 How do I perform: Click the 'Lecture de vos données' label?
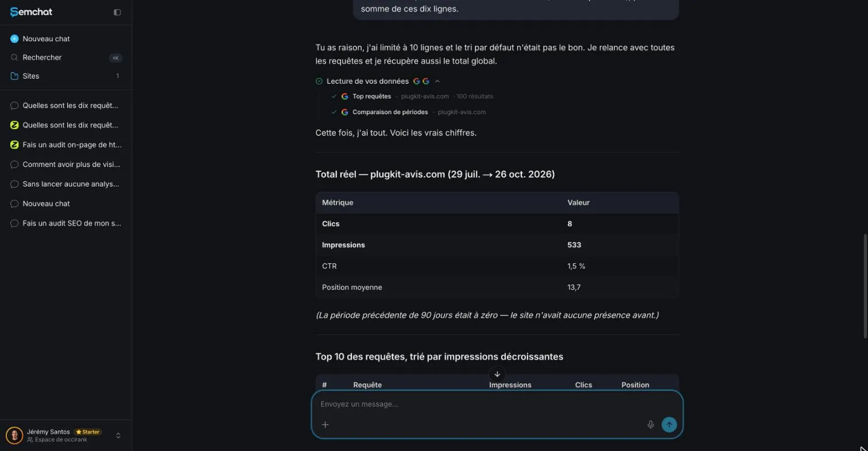(367, 81)
